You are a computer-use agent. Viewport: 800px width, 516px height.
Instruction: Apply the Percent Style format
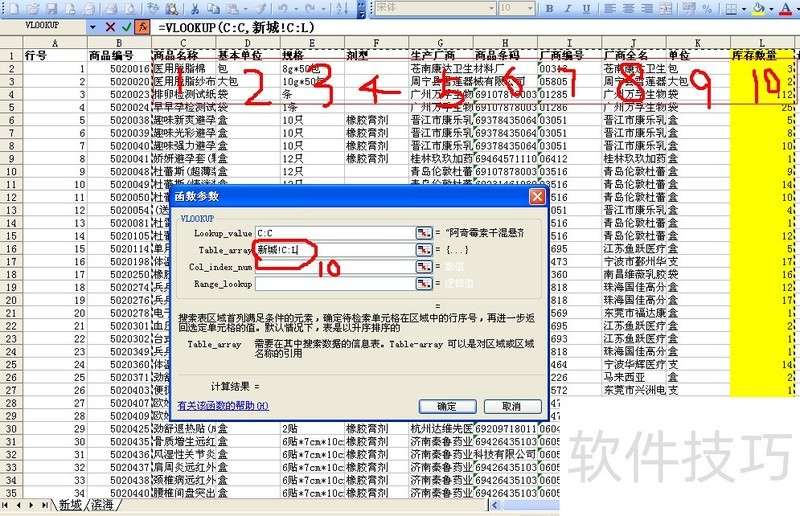pos(707,9)
